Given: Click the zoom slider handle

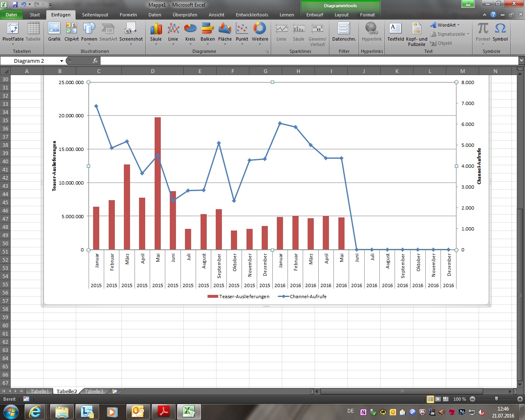Looking at the screenshot, I should pos(496,399).
